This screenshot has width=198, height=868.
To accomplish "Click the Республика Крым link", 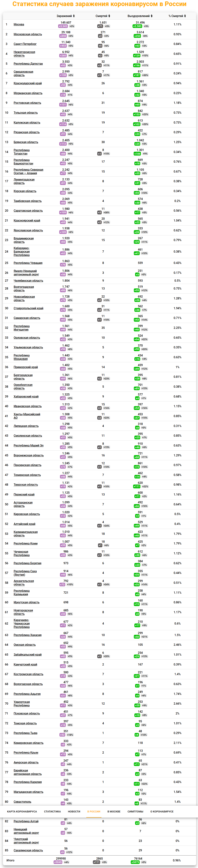I will (x=26, y=752).
